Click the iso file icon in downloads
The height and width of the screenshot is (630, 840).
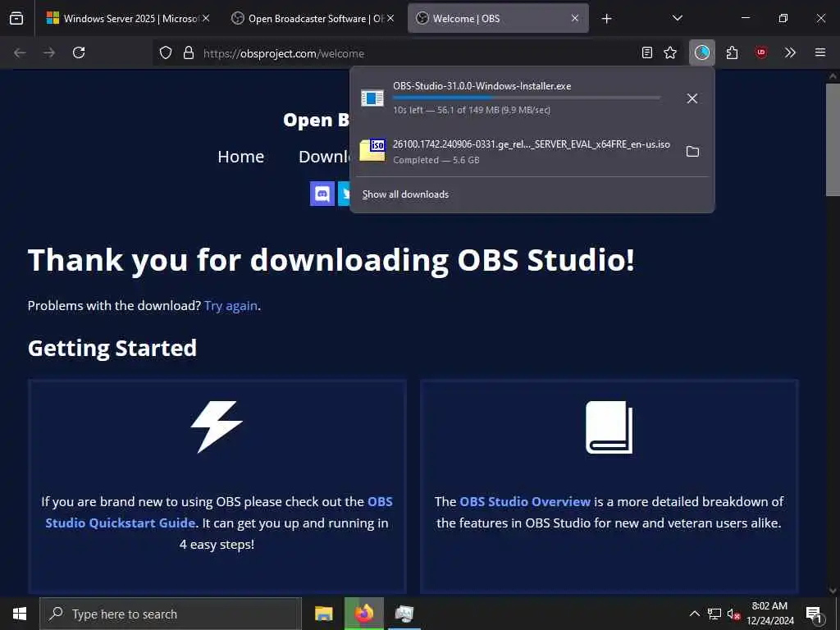point(372,151)
